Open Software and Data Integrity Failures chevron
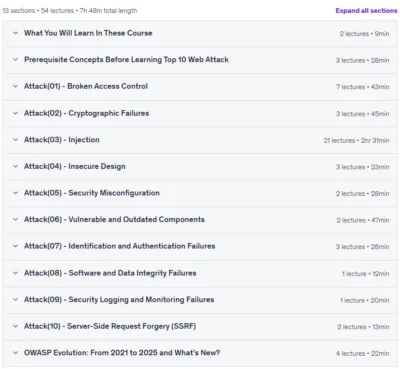 pos(15,273)
